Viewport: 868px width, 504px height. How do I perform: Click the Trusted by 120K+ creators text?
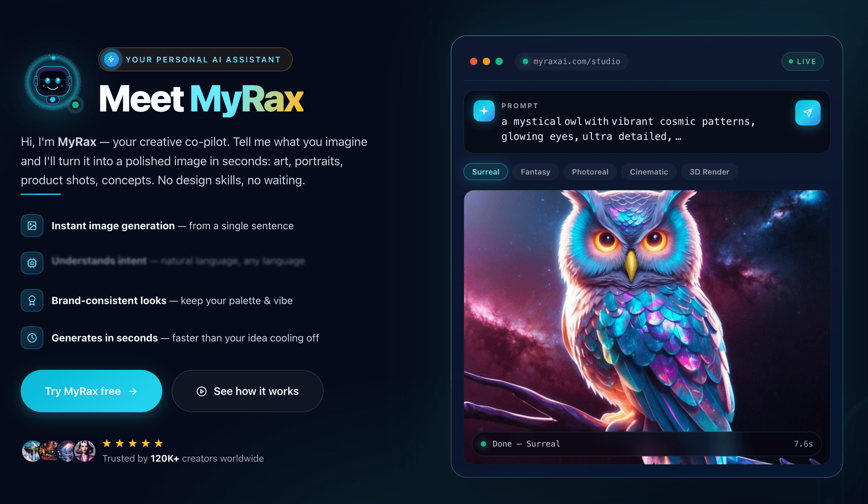point(183,458)
